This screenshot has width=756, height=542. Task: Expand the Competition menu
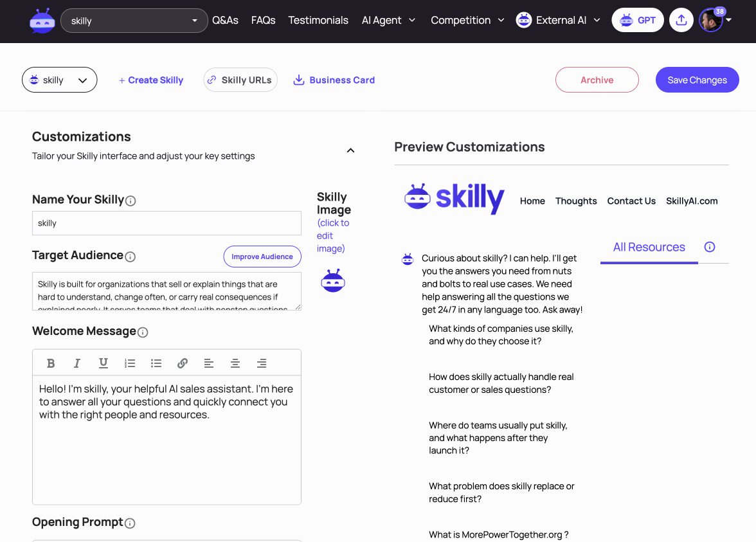point(467,21)
